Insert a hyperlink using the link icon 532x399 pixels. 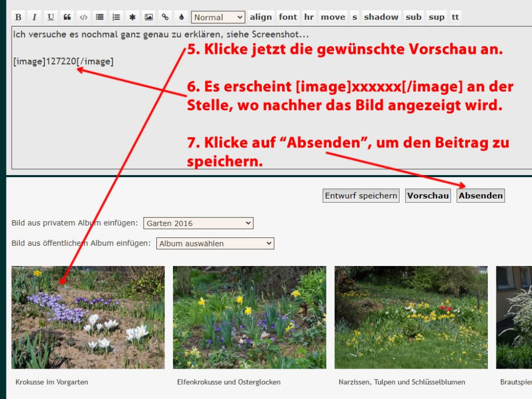[x=165, y=17]
